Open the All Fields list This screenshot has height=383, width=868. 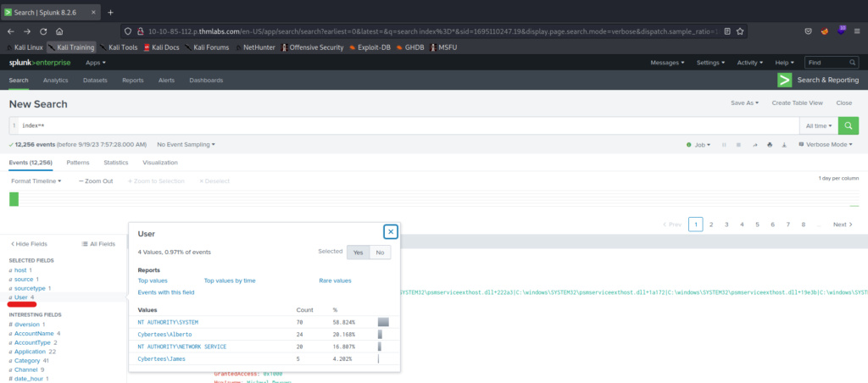98,243
